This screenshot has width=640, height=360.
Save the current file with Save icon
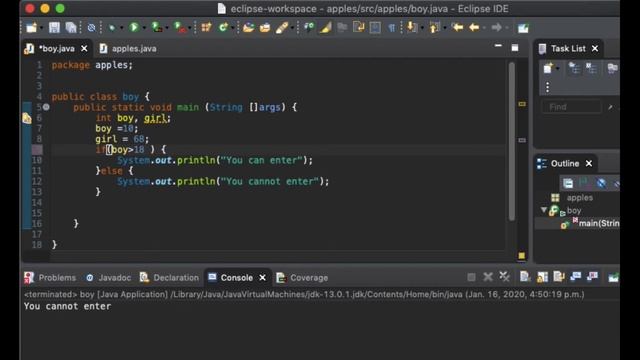pyautogui.click(x=54, y=28)
